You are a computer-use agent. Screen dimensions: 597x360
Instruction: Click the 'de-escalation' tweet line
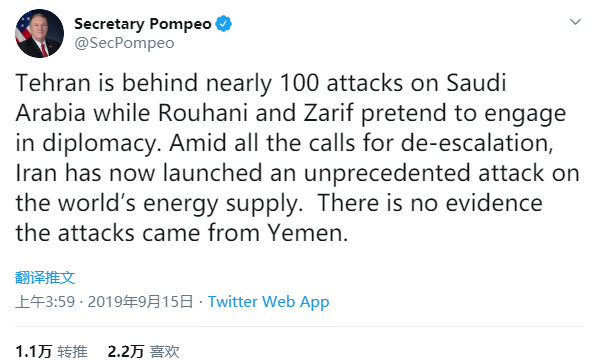point(284,143)
